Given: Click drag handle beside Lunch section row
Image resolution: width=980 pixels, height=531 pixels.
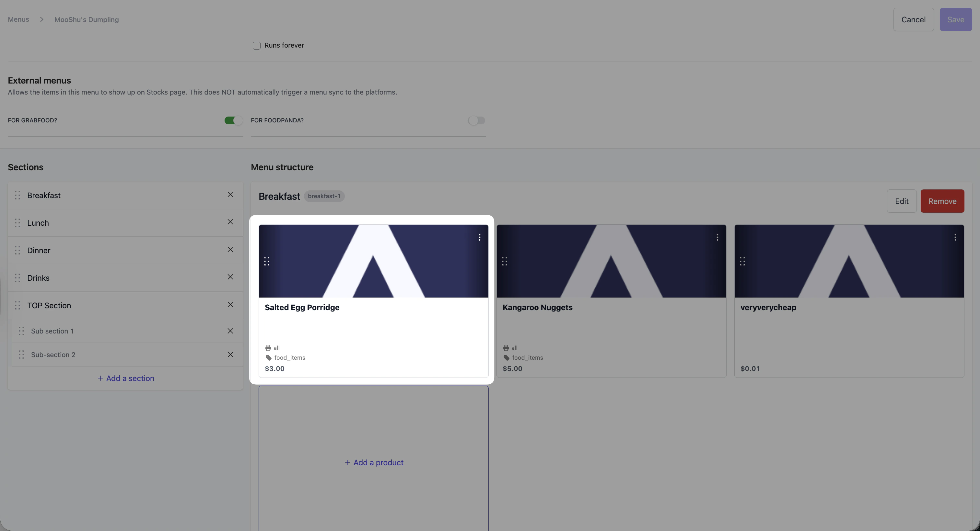Looking at the screenshot, I should tap(17, 223).
